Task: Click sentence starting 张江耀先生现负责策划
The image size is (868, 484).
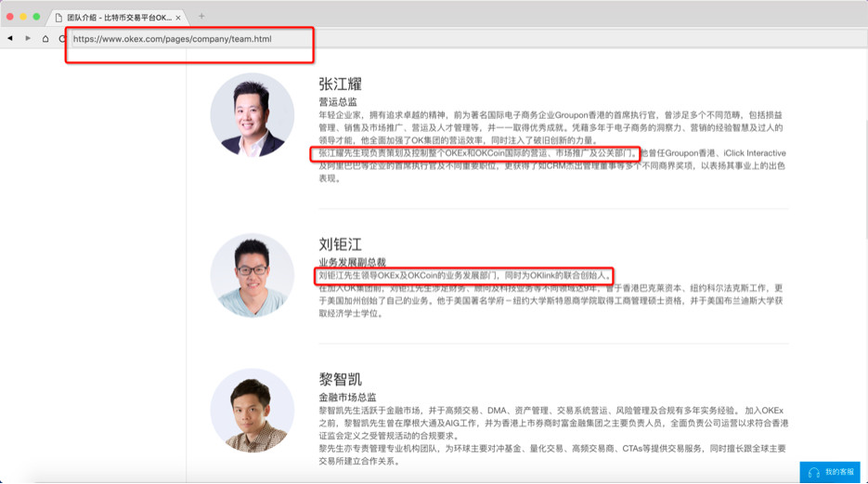Action: 478,153
